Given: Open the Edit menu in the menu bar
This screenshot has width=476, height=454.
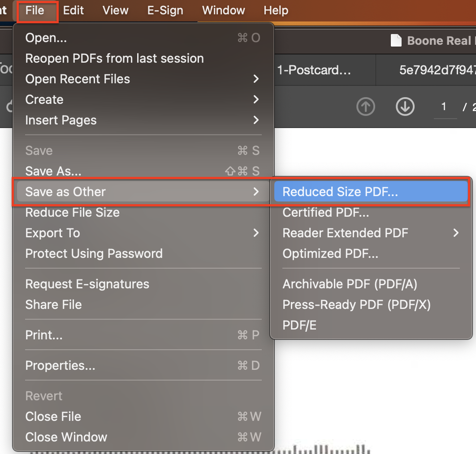Looking at the screenshot, I should 74,10.
